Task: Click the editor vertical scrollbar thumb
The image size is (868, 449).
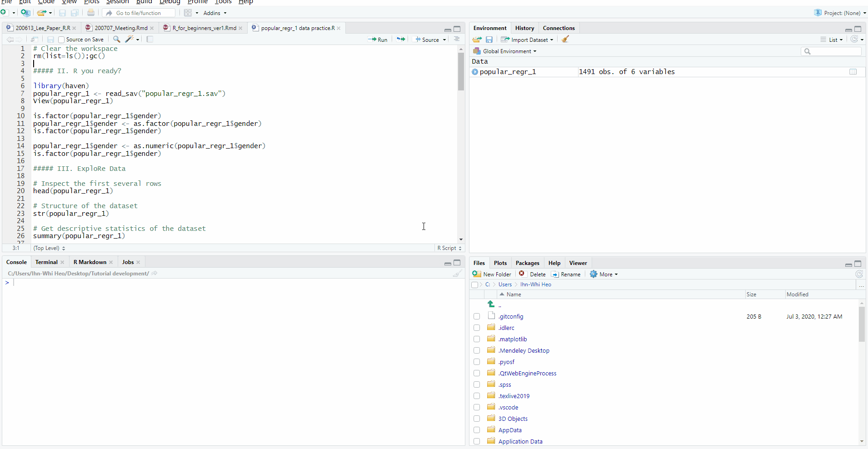Action: pyautogui.click(x=461, y=72)
